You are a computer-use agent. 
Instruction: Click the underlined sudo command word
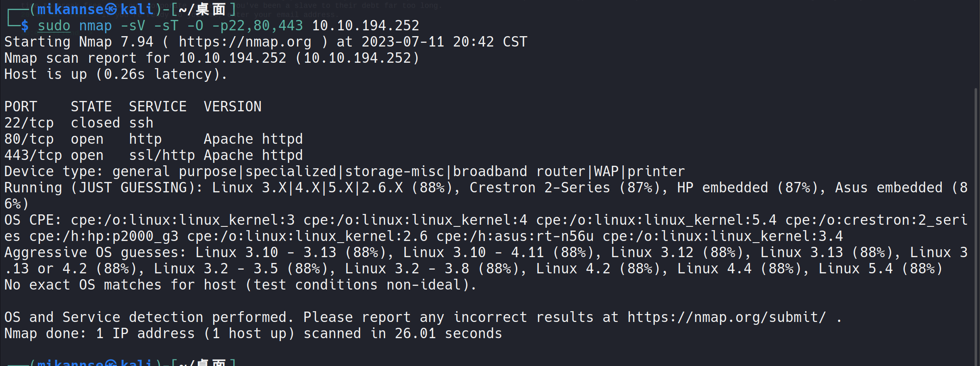pyautogui.click(x=54, y=26)
